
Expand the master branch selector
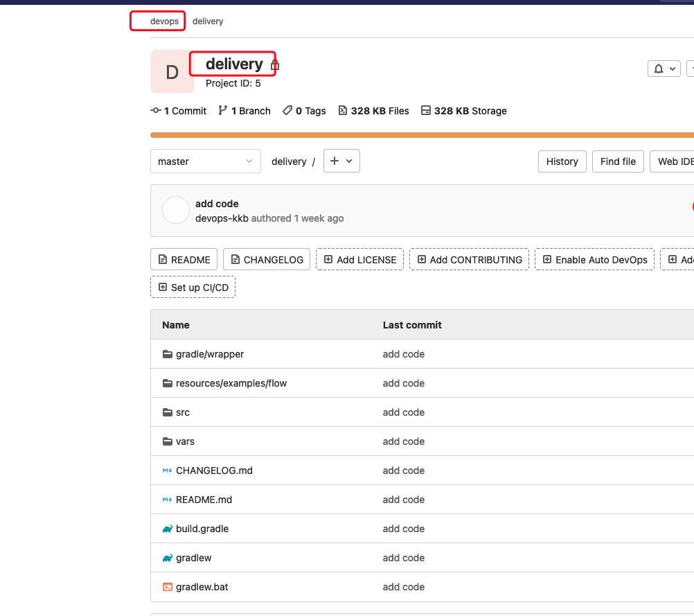tap(206, 161)
